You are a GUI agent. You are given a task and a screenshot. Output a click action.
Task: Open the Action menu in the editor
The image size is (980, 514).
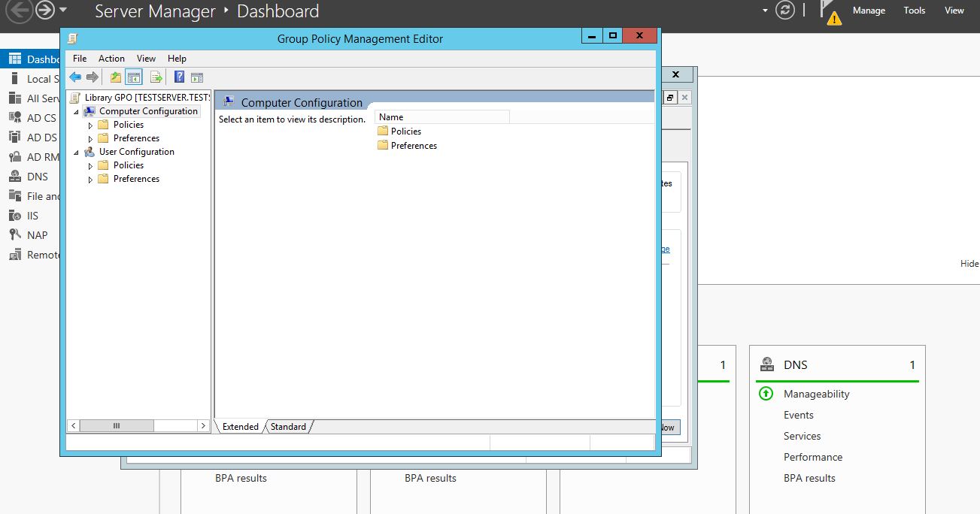111,58
